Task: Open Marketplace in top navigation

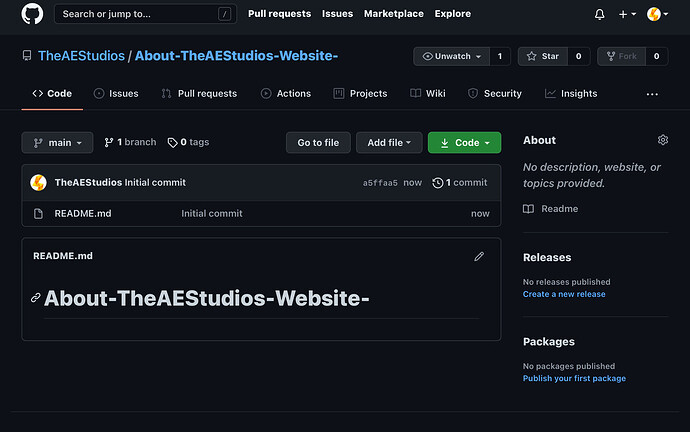Action: pos(393,14)
